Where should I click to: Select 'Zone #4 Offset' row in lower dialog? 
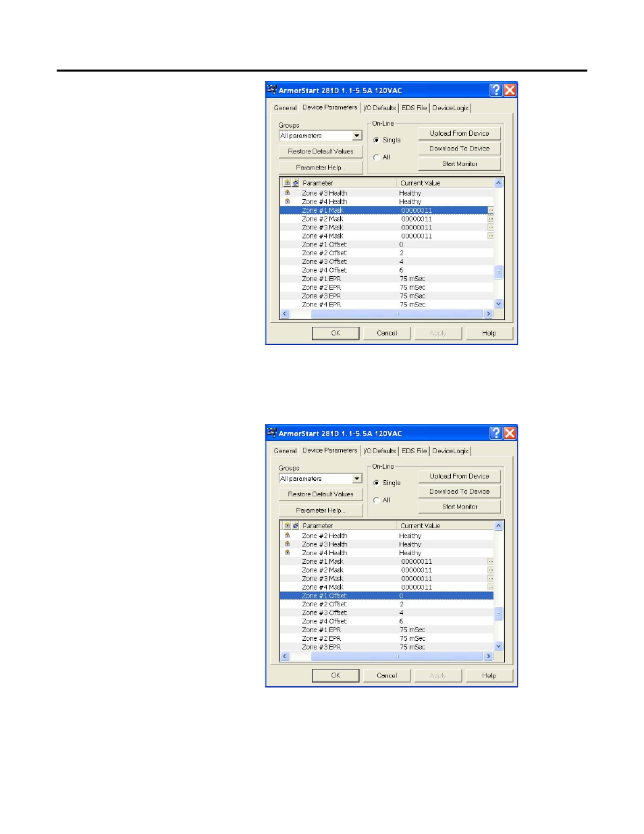387,621
